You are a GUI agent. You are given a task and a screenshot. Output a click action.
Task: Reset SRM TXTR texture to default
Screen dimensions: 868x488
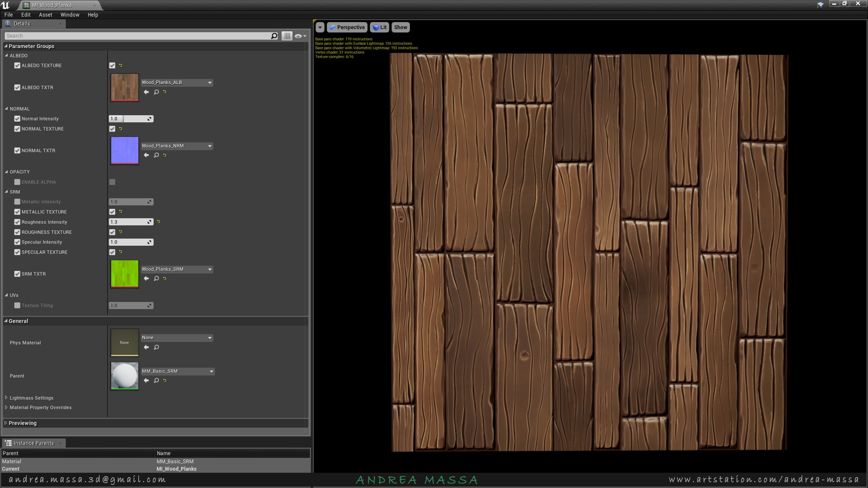[x=165, y=279]
